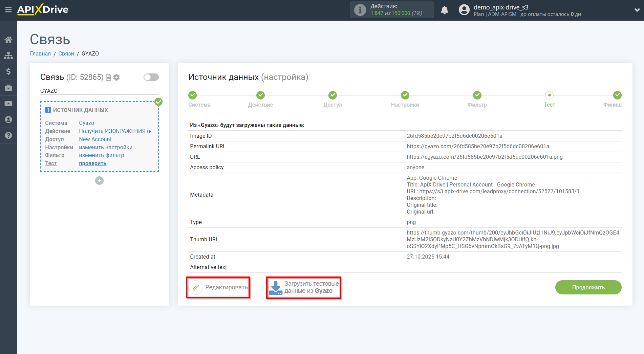Click the briefcase sidebar icon
This screenshot has width=644, height=354.
[x=8, y=88]
